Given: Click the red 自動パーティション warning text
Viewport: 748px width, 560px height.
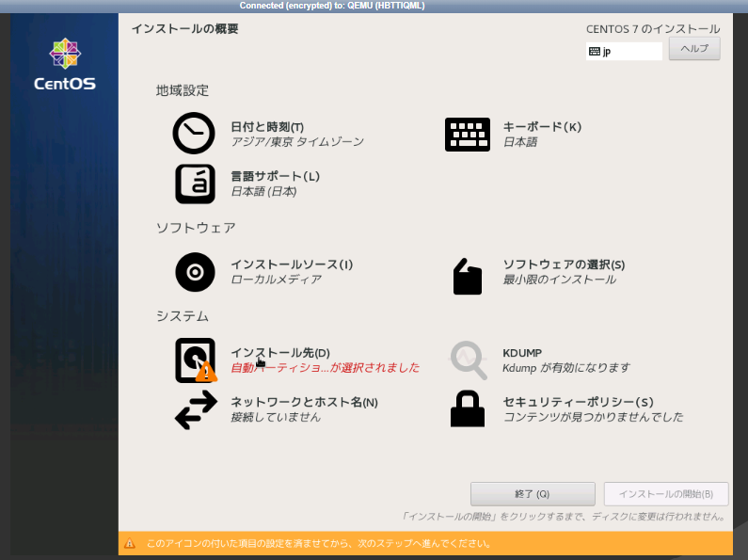Looking at the screenshot, I should tap(326, 367).
